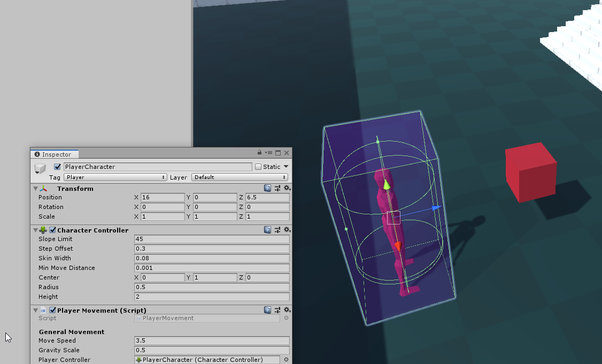Select the Inspector tab

[x=55, y=154]
